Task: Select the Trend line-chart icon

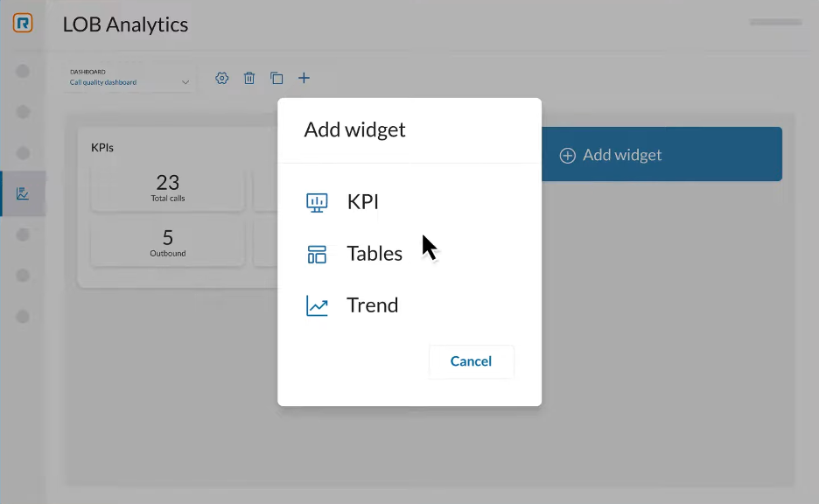Action: (316, 304)
